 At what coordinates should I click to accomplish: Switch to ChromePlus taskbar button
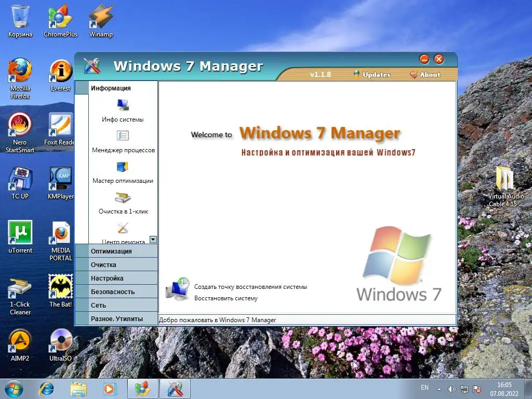click(142, 389)
